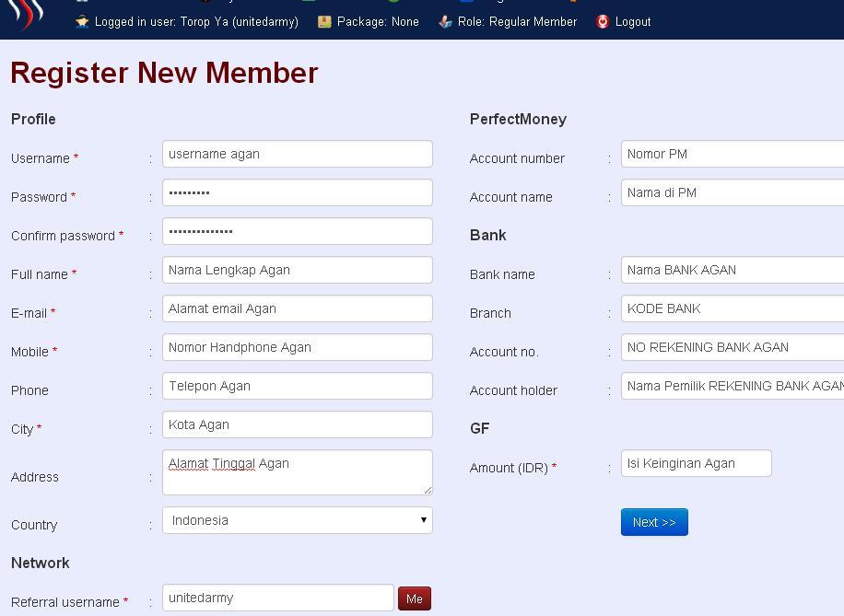Click inside the Address textarea
The height and width of the screenshot is (616, 844).
pyautogui.click(x=297, y=472)
